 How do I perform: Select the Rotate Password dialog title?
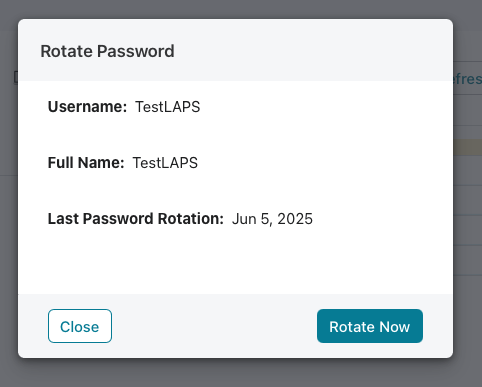click(107, 51)
